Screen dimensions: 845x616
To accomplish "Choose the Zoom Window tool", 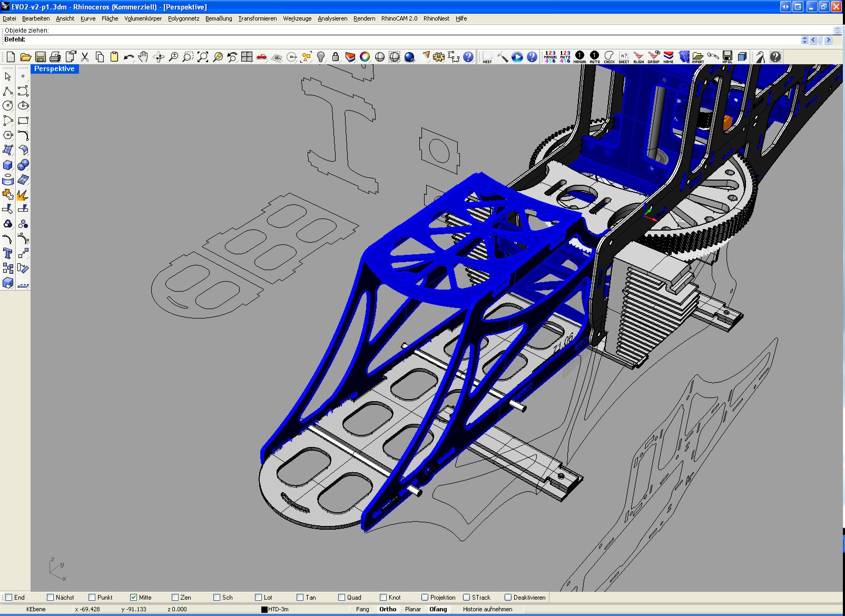I will tap(188, 57).
